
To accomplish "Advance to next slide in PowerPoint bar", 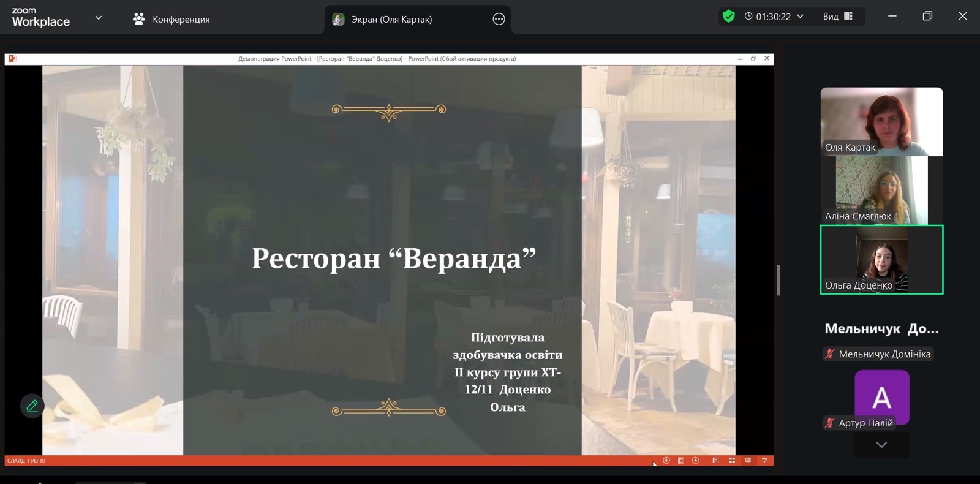I will [695, 461].
